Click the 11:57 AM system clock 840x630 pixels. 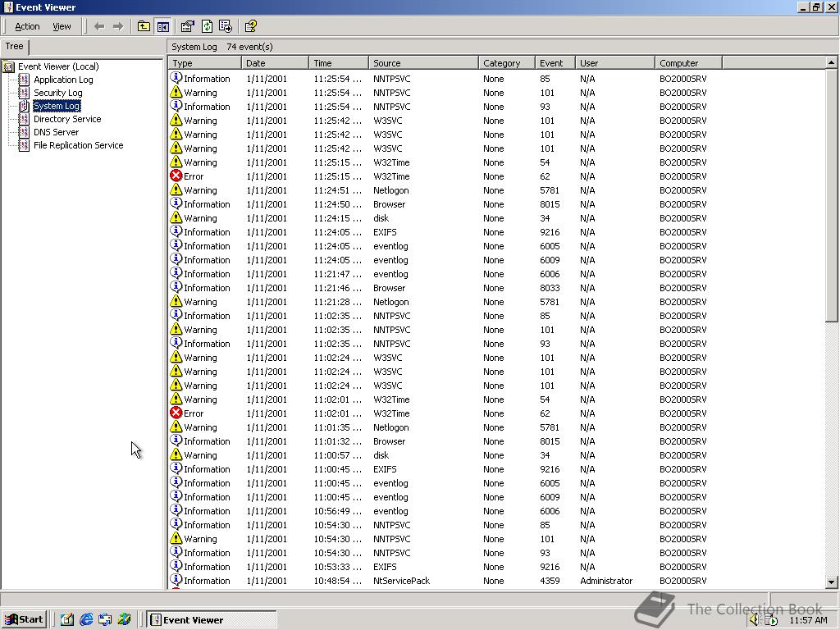click(808, 620)
